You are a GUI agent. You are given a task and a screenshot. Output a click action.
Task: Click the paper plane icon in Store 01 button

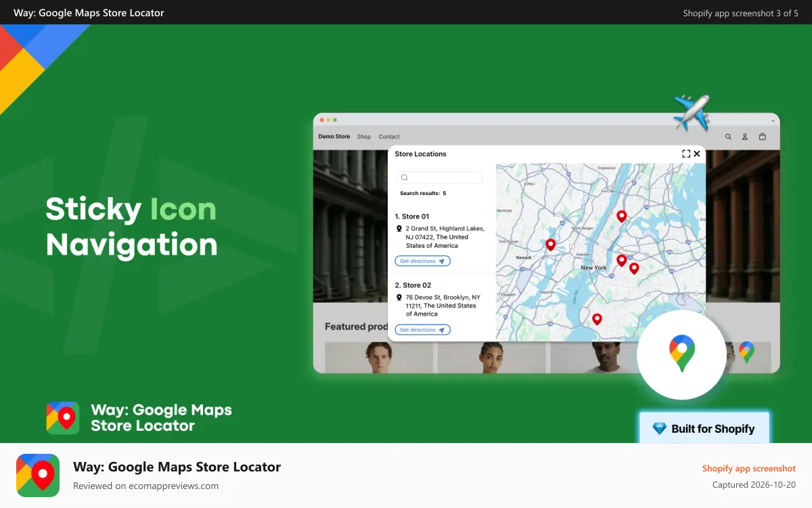pos(442,261)
